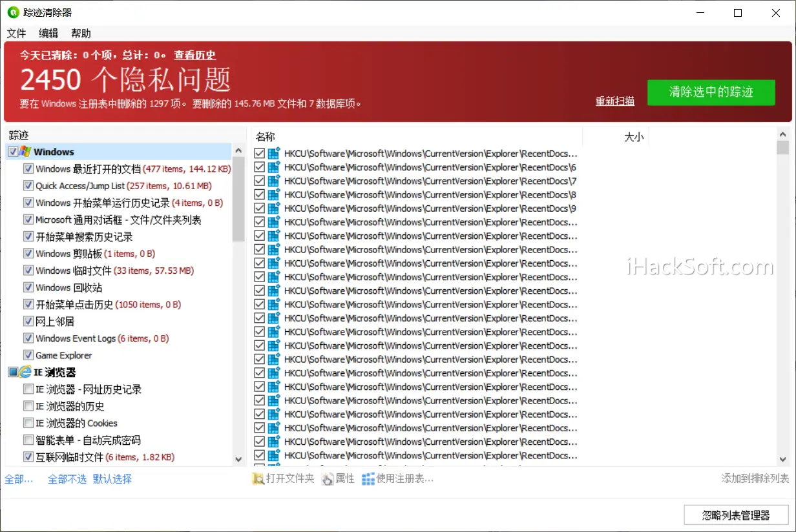The image size is (796, 532).
Task: Select the Game Explorer tree label
Action: point(64,355)
